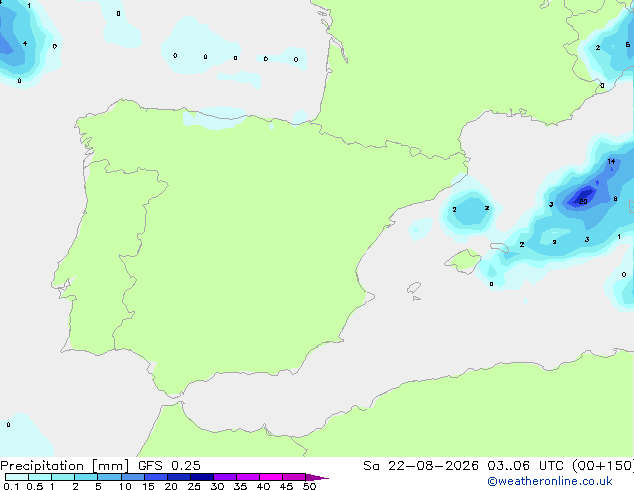The height and width of the screenshot is (490, 634).
Task: Click the 15–20 mm legend swatch
Action: pyautogui.click(x=155, y=477)
